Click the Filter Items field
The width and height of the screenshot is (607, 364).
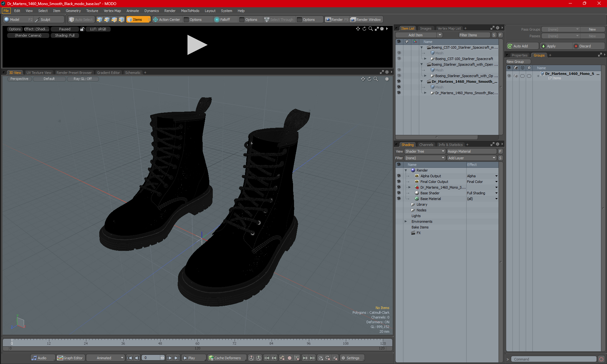(474, 35)
